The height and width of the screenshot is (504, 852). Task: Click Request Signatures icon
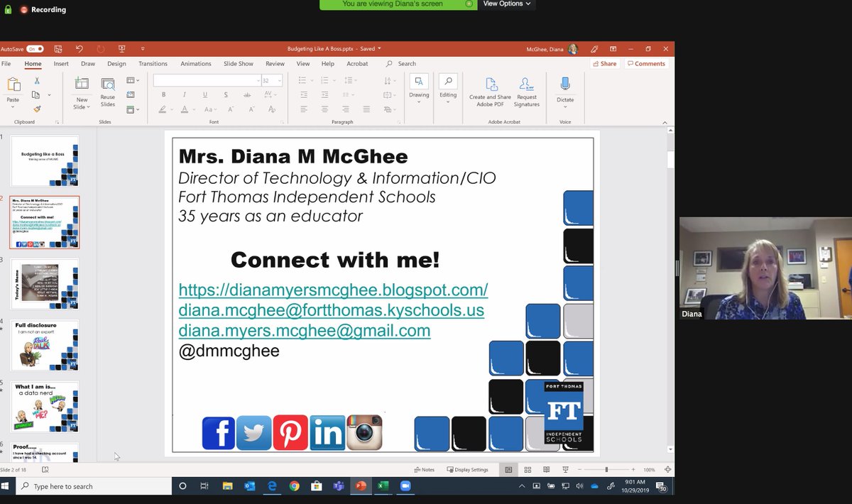coord(526,84)
